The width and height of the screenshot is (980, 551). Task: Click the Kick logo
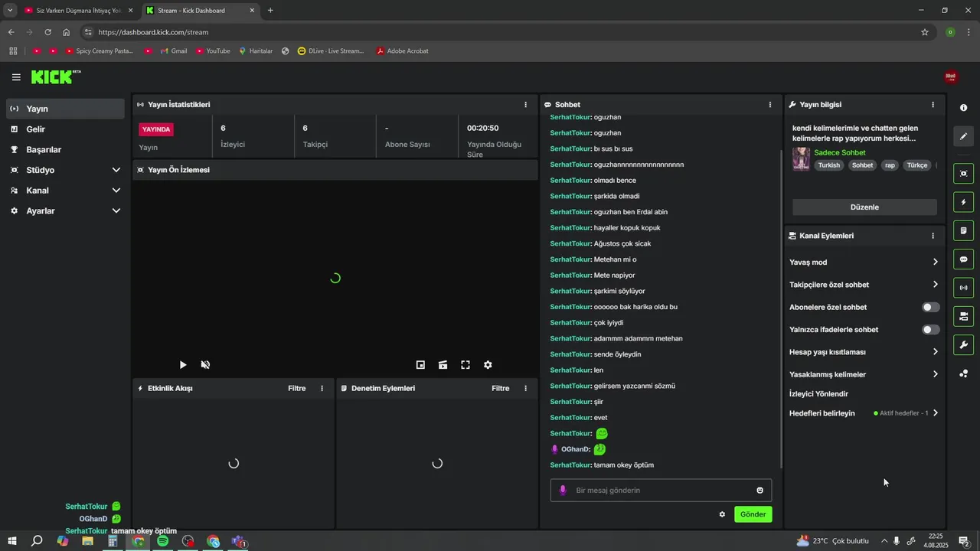[55, 77]
